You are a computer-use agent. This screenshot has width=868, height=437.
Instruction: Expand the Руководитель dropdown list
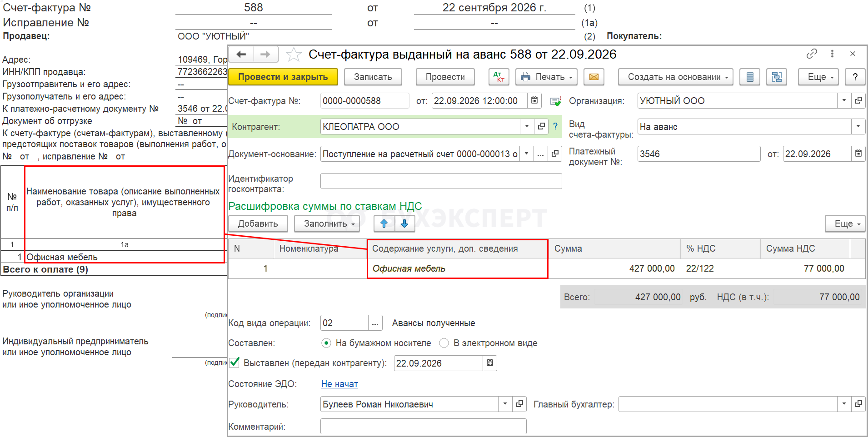pyautogui.click(x=505, y=404)
